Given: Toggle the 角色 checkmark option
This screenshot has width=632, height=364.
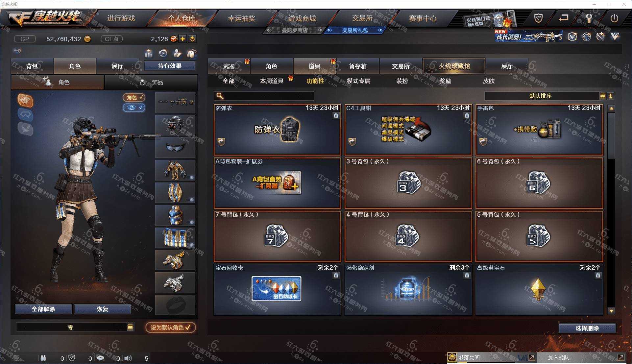Looking at the screenshot, I should coord(134,97).
